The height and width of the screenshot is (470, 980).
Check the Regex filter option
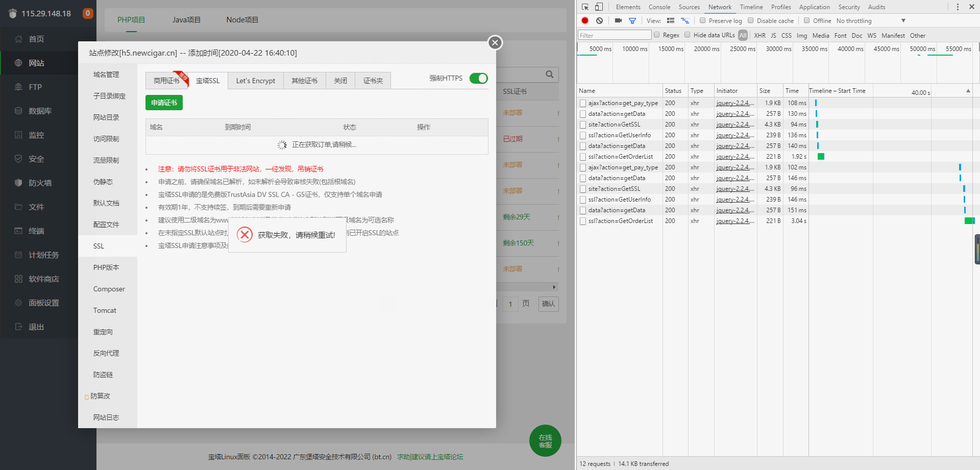click(x=657, y=35)
